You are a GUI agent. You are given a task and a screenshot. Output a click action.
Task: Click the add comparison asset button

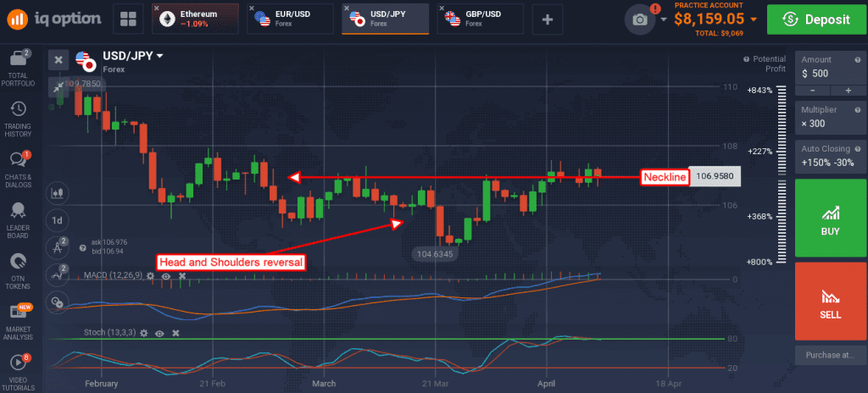57,302
